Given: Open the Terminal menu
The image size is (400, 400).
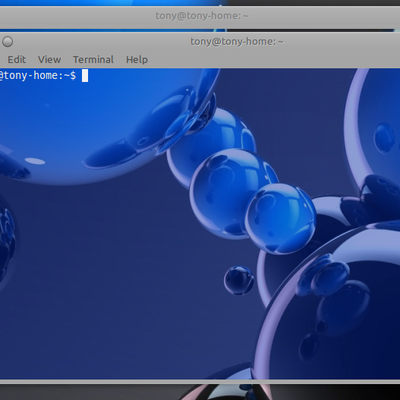Looking at the screenshot, I should (x=93, y=60).
